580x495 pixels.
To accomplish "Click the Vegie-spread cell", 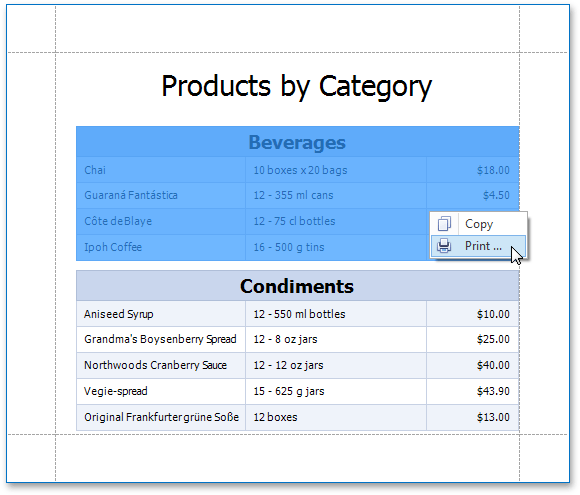I will (x=161, y=391).
